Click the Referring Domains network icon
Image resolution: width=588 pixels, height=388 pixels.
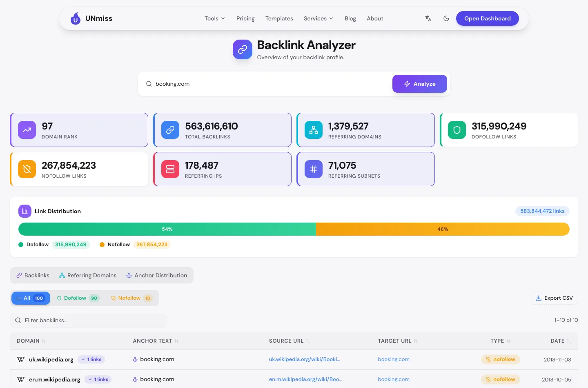pos(314,130)
